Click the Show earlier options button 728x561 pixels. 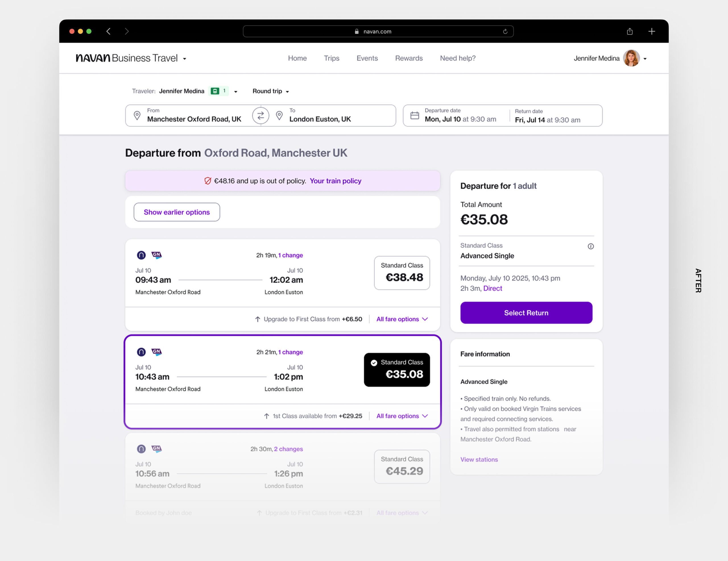(177, 212)
